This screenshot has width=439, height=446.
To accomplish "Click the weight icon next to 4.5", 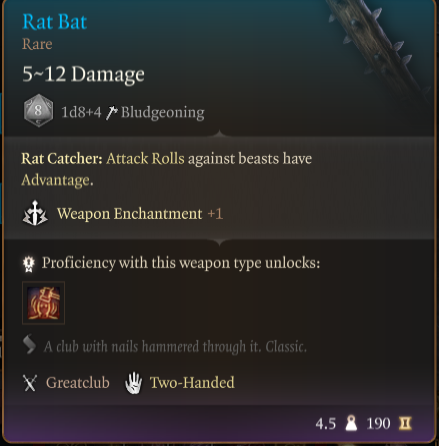I will pyautogui.click(x=351, y=423).
